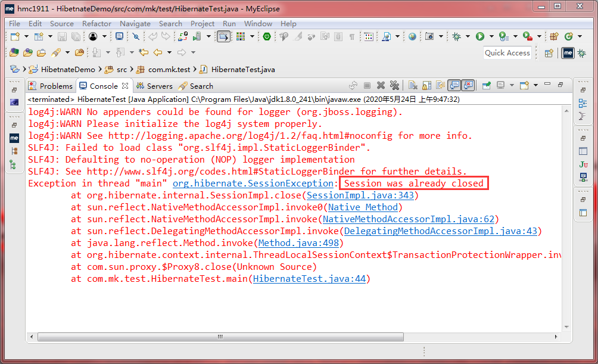Viewport: 598px width, 364px height.
Task: Click the New wizard icon in toolbar
Action: click(x=15, y=36)
